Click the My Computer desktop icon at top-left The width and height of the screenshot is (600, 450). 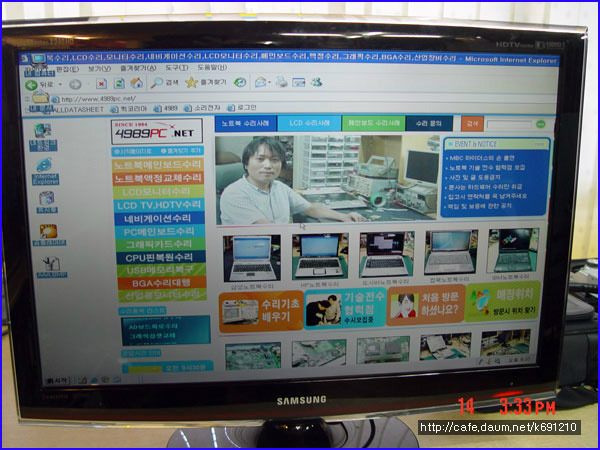click(38, 65)
